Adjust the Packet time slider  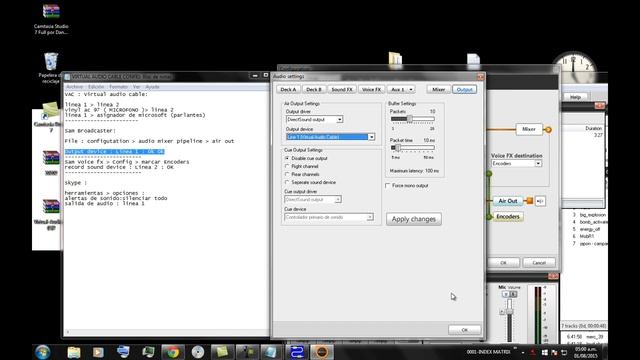point(398,147)
